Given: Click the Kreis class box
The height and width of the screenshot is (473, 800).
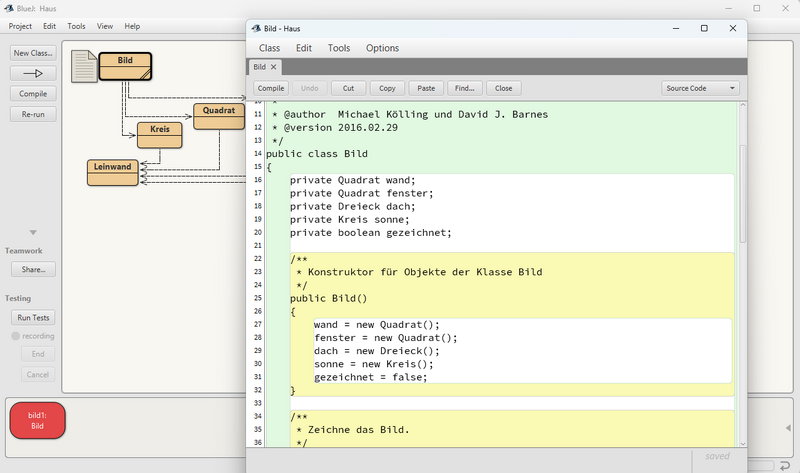Looking at the screenshot, I should pos(160,135).
